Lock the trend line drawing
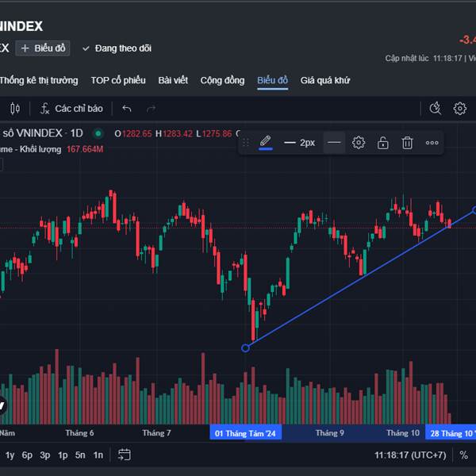476x476 pixels. click(x=383, y=142)
